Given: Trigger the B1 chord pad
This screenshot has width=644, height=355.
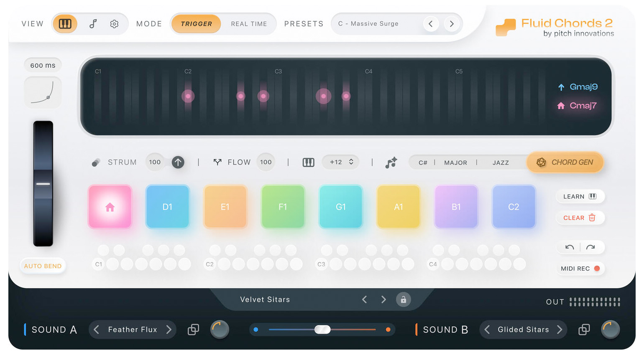Looking at the screenshot, I should [456, 207].
